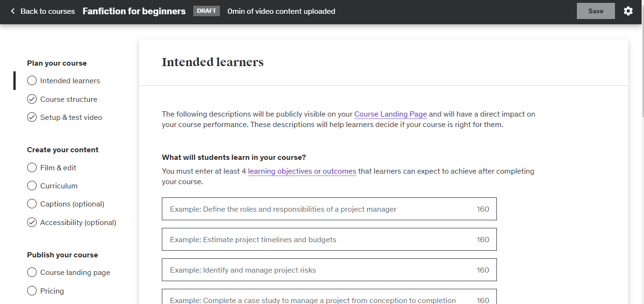Click the Film & edit status circle
The image size is (644, 304).
coord(32,167)
